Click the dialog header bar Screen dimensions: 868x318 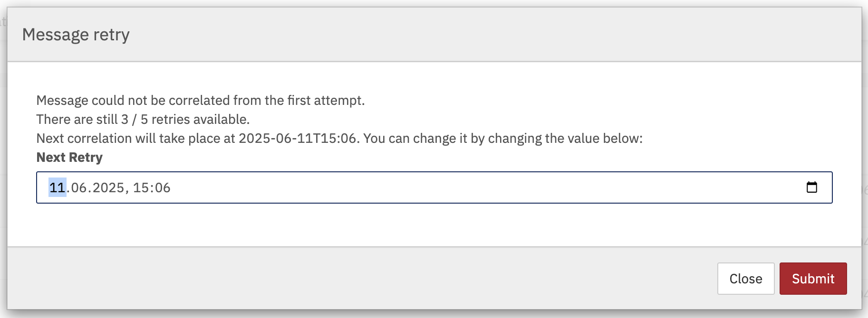428,34
